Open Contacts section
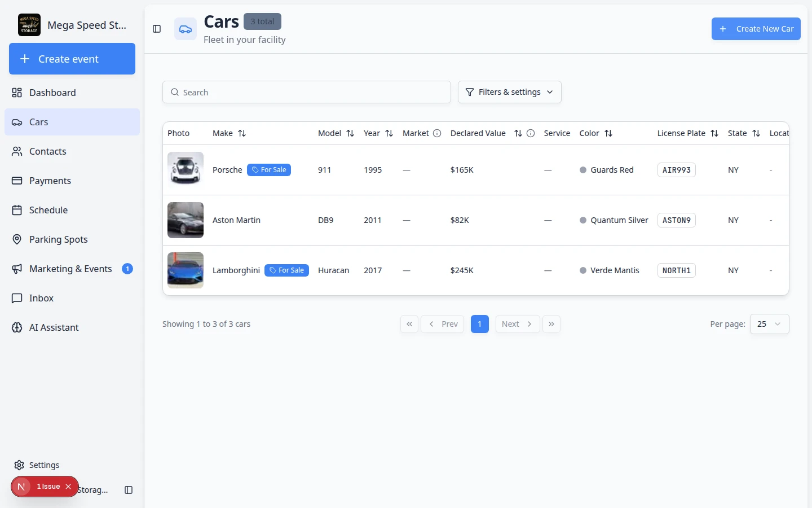This screenshot has height=508, width=812. (72, 151)
